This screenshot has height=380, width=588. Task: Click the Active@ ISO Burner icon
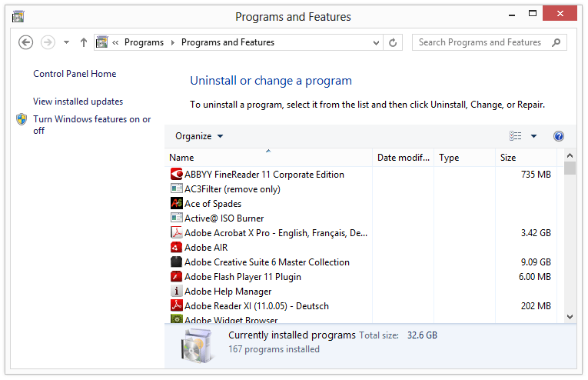point(176,218)
